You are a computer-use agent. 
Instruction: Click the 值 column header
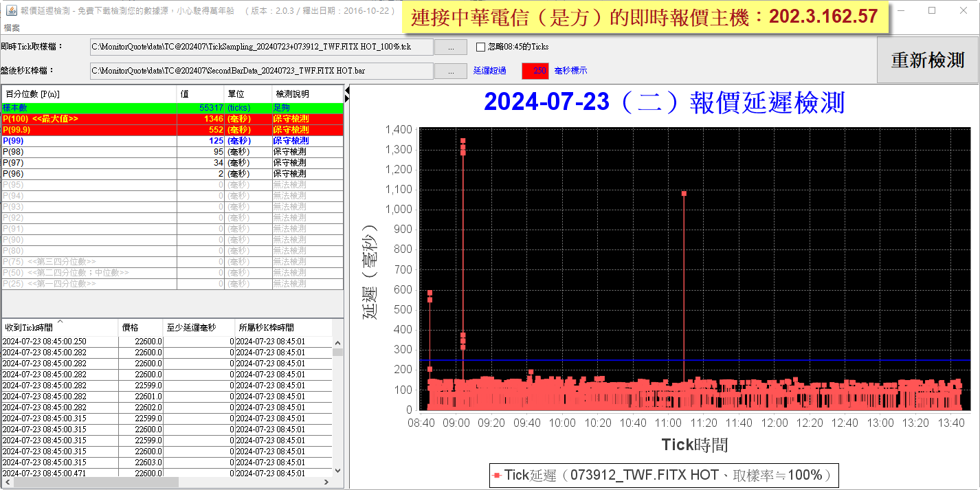click(201, 94)
